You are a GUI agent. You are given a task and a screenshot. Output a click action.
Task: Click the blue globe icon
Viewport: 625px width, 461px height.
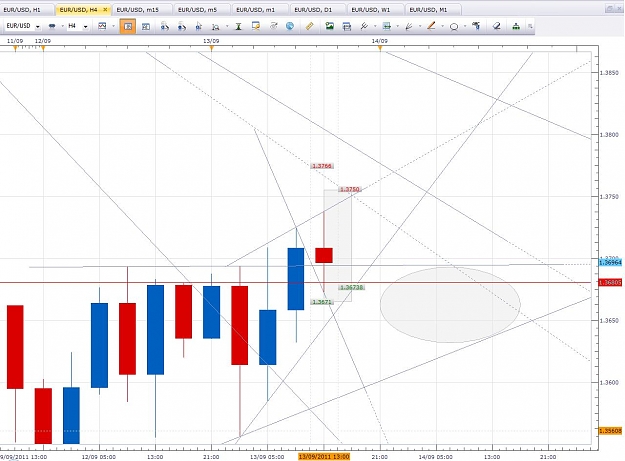[x=290, y=26]
